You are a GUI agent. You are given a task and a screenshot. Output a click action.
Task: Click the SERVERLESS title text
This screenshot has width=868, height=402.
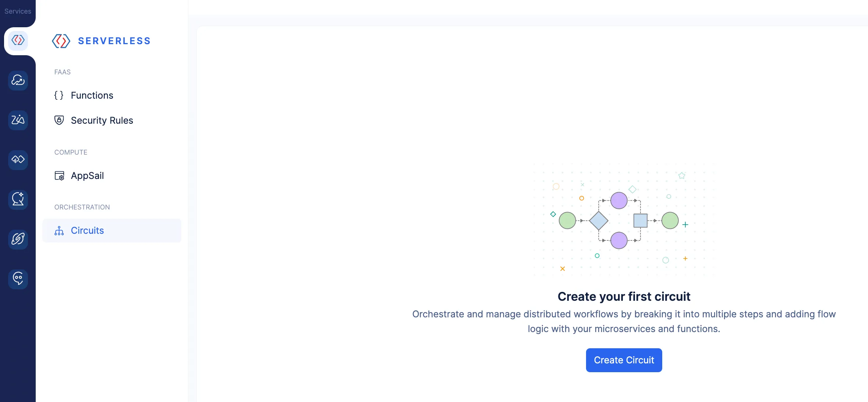point(114,41)
